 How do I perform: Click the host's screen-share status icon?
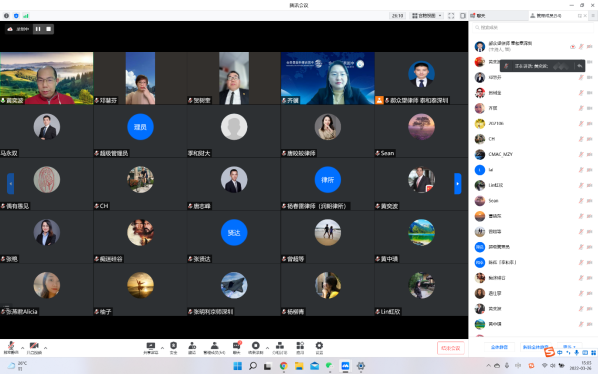tap(572, 47)
